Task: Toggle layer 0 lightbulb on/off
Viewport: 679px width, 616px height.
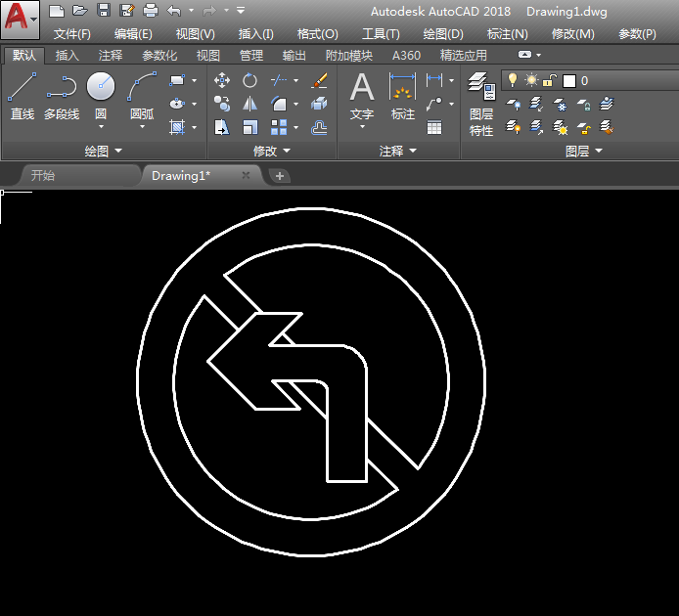Action: [x=513, y=80]
